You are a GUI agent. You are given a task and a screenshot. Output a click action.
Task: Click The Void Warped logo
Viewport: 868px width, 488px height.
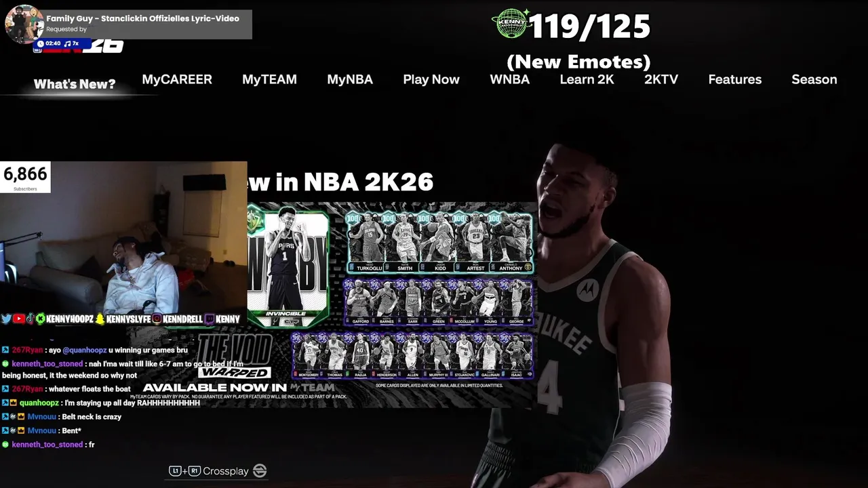(235, 357)
